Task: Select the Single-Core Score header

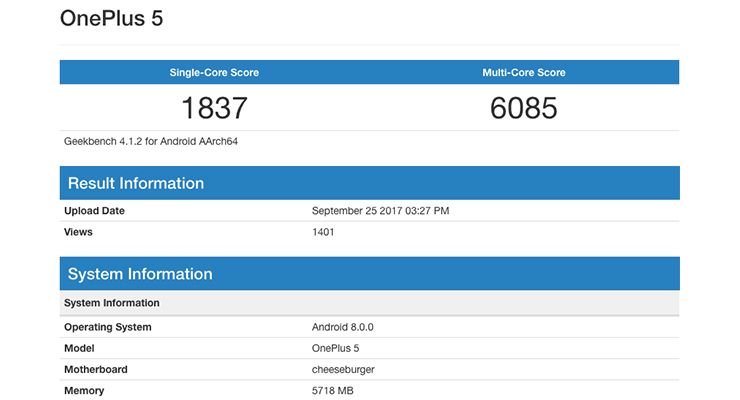Action: point(214,73)
